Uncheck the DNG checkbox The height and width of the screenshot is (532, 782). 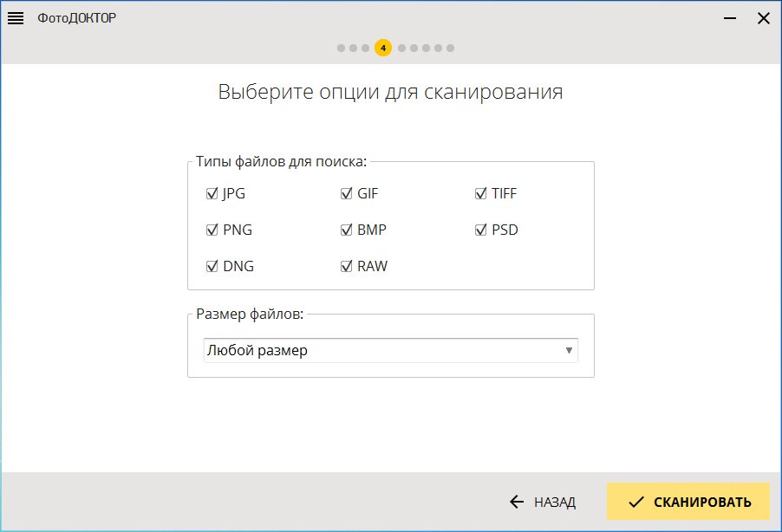(212, 267)
